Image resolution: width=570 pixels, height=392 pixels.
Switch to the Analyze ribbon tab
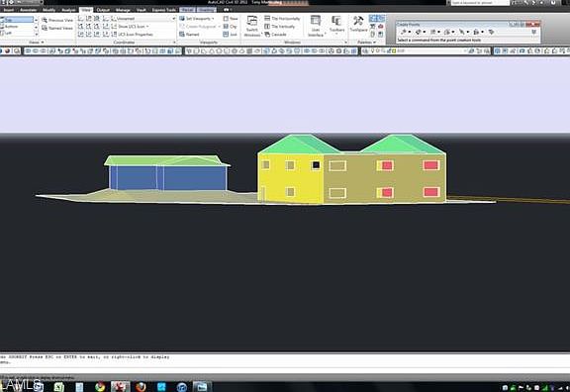(68, 10)
